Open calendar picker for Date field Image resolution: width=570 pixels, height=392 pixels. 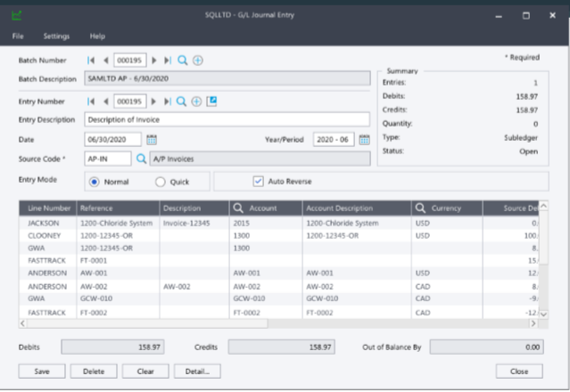click(152, 139)
